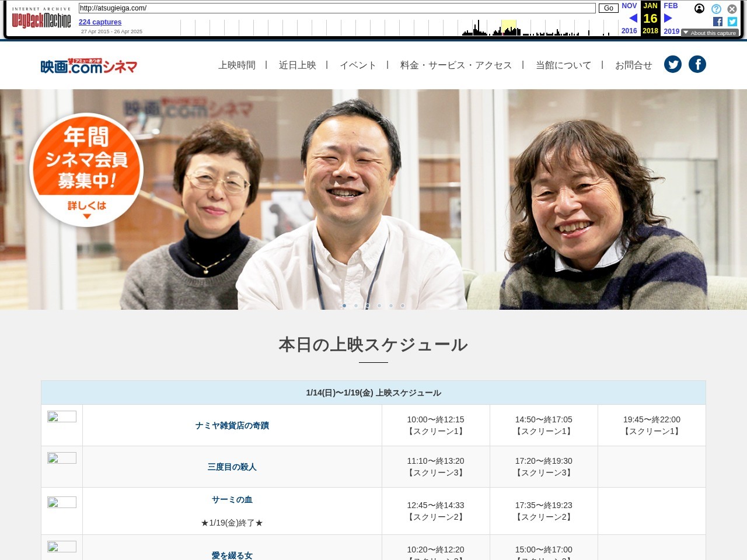
Task: Go to next capture with right arrow
Action: pyautogui.click(x=668, y=19)
